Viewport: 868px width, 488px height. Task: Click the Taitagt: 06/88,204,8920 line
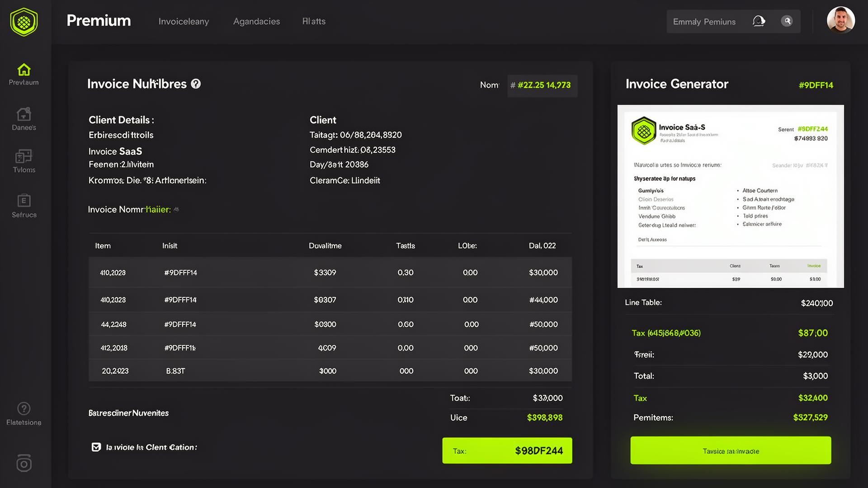[356, 135]
